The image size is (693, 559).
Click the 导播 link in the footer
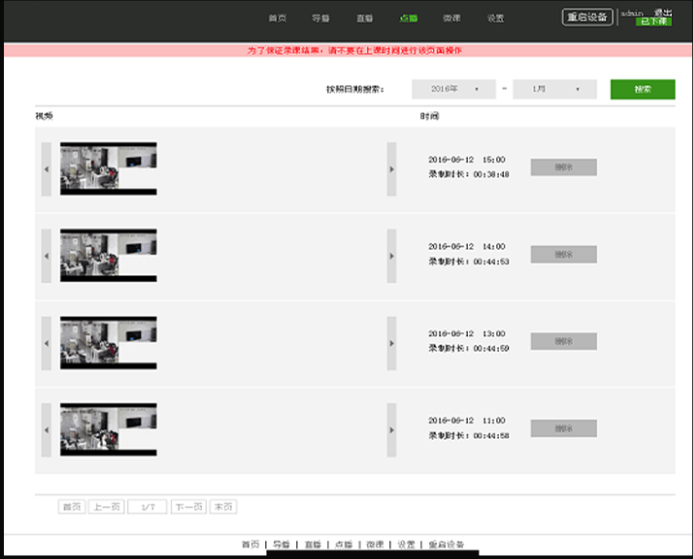(282, 544)
